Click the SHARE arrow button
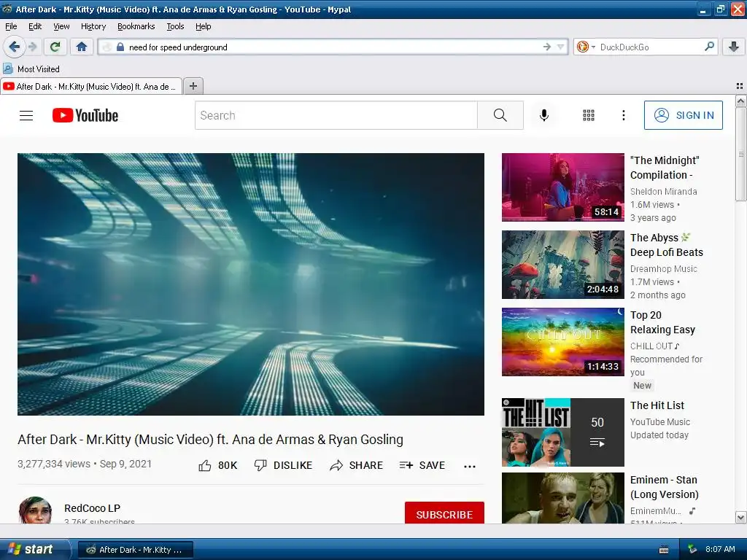The height and width of the screenshot is (560, 747). [x=356, y=465]
